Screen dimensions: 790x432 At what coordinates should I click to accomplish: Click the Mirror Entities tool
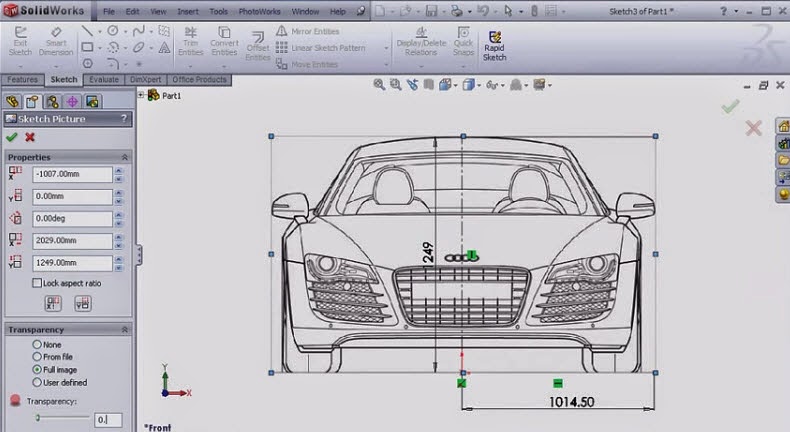(307, 31)
